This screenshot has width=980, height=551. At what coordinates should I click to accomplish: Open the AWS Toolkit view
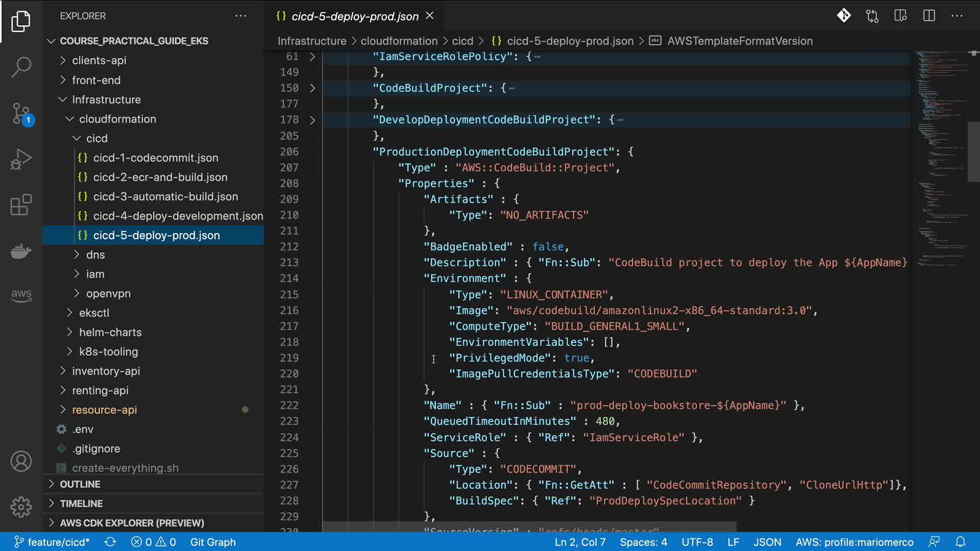[21, 295]
